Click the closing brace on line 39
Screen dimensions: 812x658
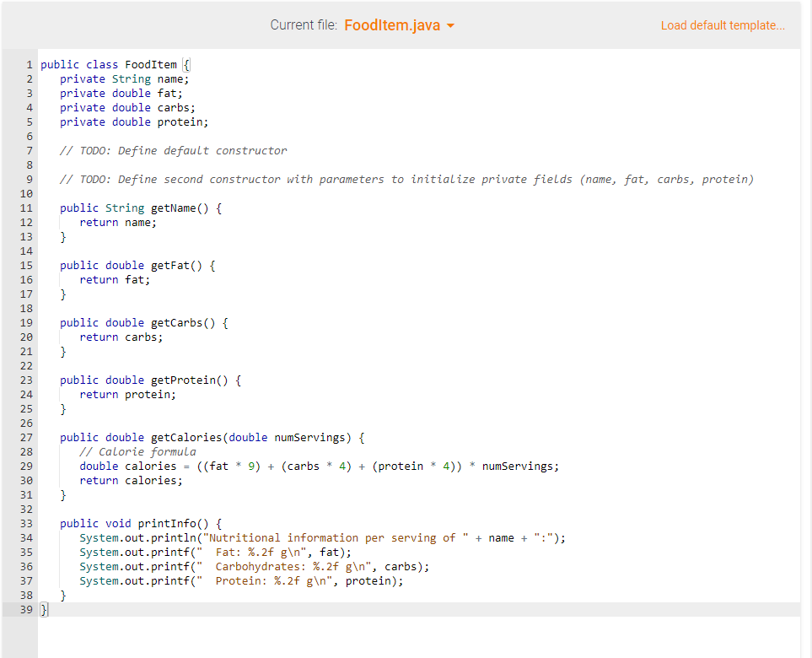pyautogui.click(x=44, y=610)
